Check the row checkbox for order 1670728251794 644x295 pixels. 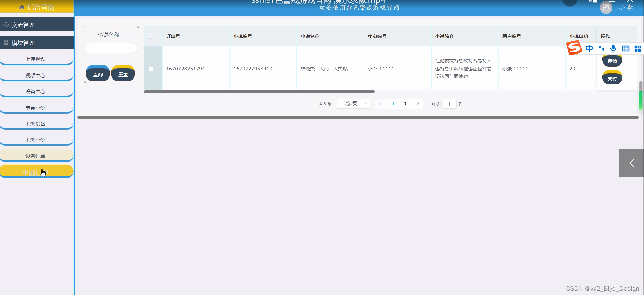(151, 69)
